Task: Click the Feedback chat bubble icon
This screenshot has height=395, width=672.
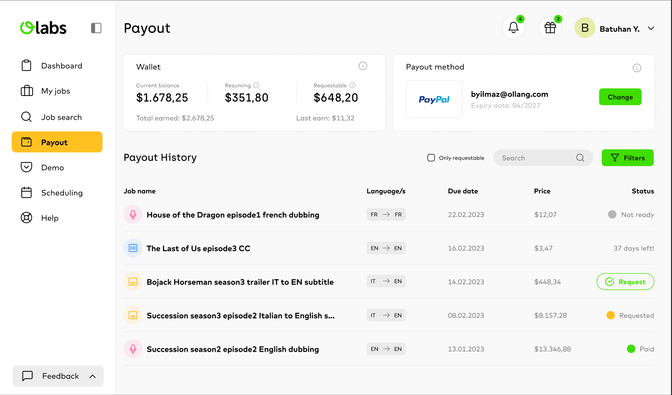Action: point(27,376)
